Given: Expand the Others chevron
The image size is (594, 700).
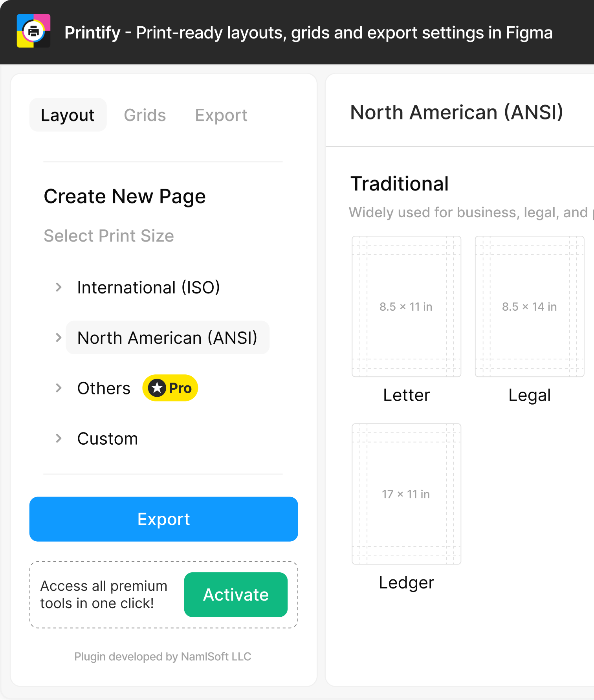Looking at the screenshot, I should pyautogui.click(x=59, y=388).
